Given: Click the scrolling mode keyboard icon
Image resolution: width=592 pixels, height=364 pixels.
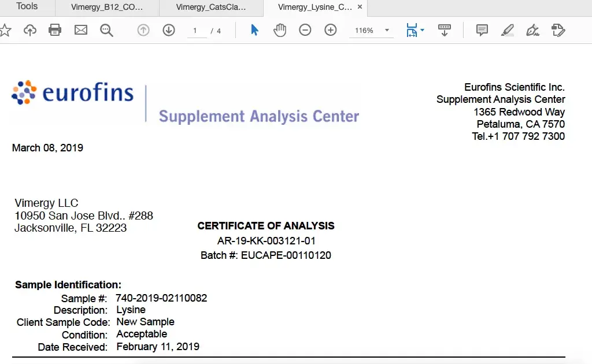Looking at the screenshot, I should coord(445,30).
